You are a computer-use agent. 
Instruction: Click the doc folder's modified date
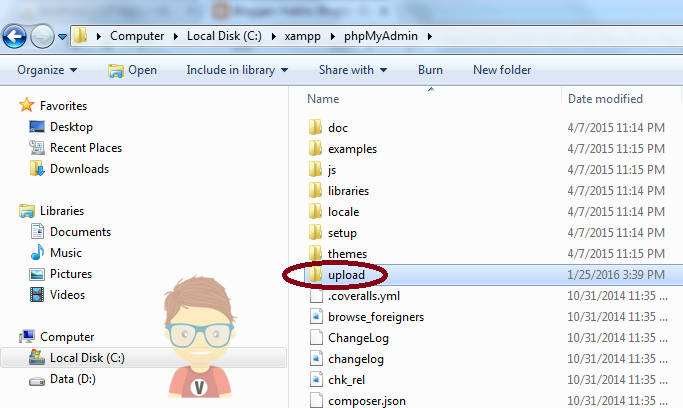point(616,128)
